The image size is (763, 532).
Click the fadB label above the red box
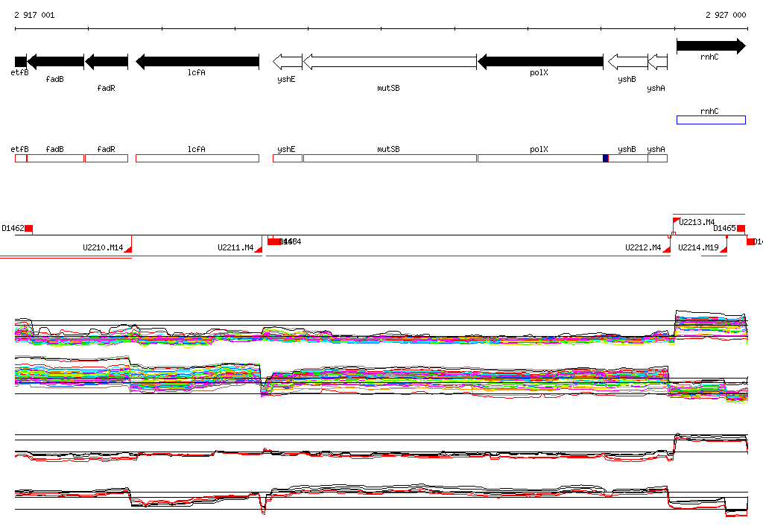point(54,150)
